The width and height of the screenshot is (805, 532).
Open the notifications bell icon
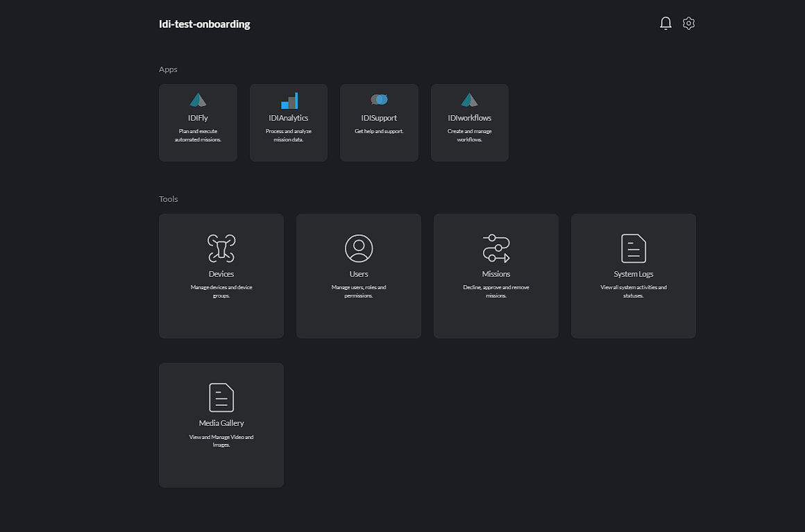tap(666, 23)
